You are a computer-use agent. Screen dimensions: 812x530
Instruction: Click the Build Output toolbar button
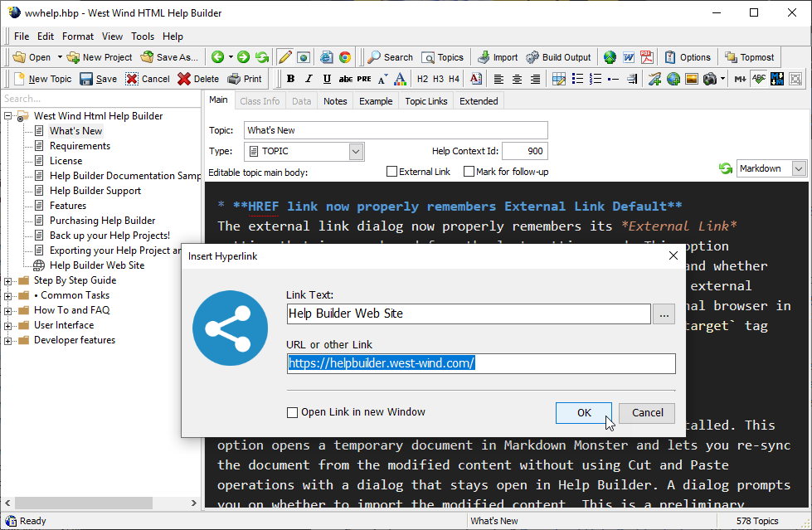[x=558, y=57]
